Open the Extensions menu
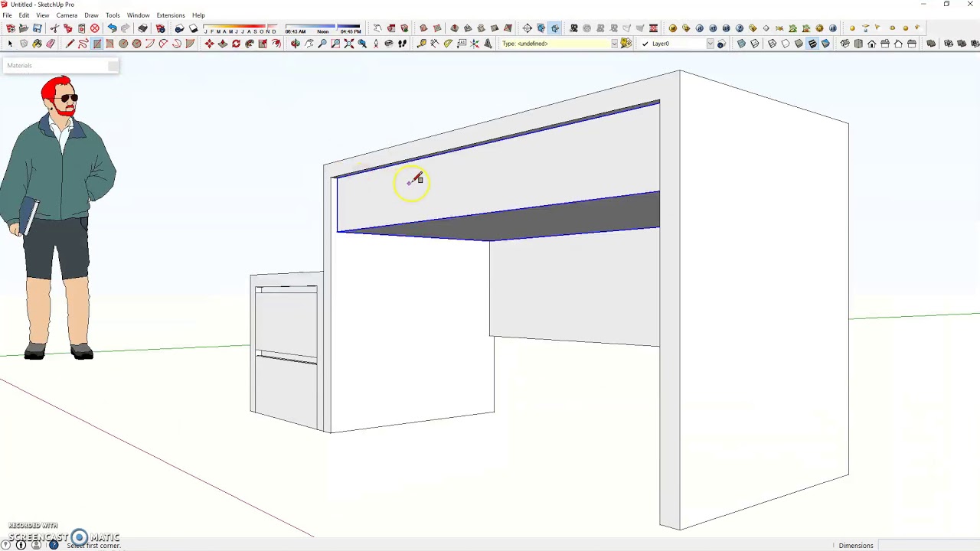Screen dimensions: 980x551 click(171, 15)
